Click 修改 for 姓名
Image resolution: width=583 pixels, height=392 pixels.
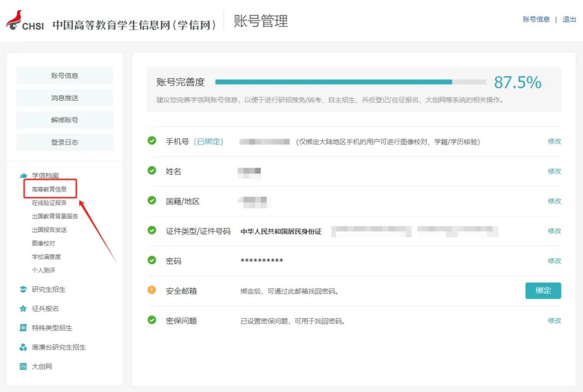tap(554, 171)
